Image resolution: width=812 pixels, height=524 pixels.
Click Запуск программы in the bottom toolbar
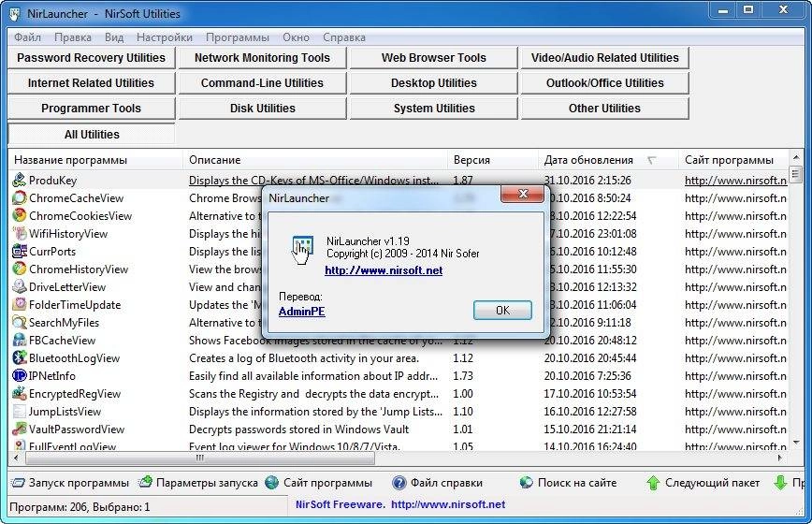70,483
